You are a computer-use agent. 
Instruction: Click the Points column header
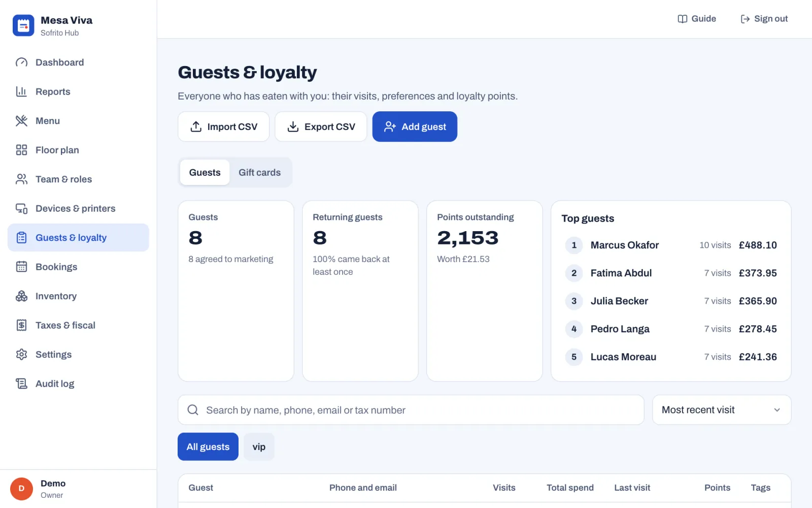point(717,488)
